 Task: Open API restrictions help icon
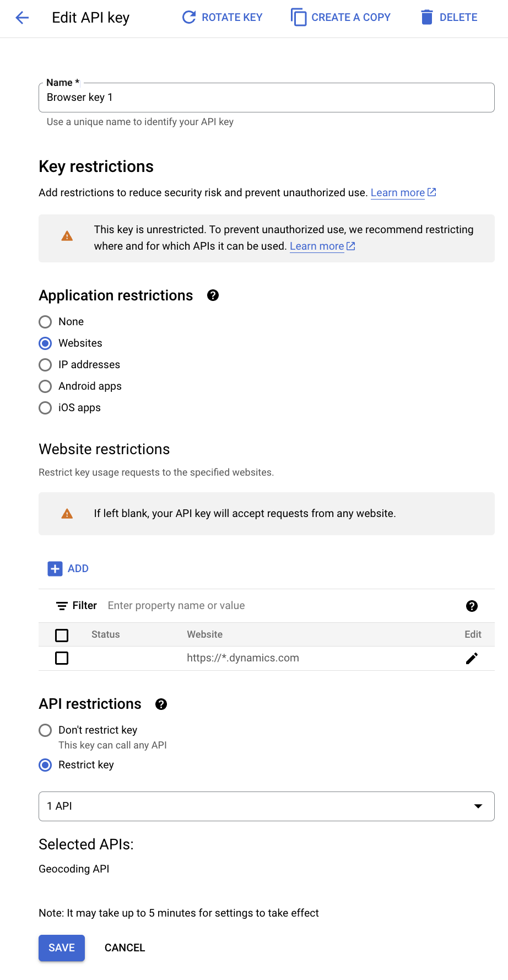(161, 704)
